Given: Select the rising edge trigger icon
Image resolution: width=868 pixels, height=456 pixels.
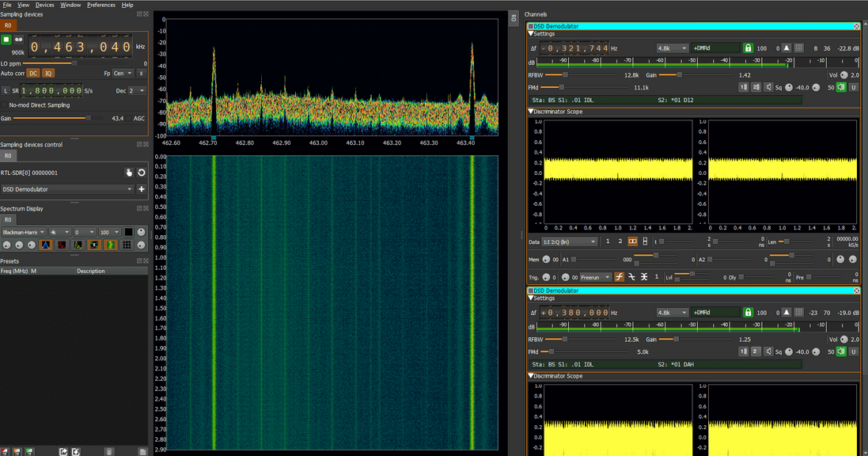Looking at the screenshot, I should point(620,277).
